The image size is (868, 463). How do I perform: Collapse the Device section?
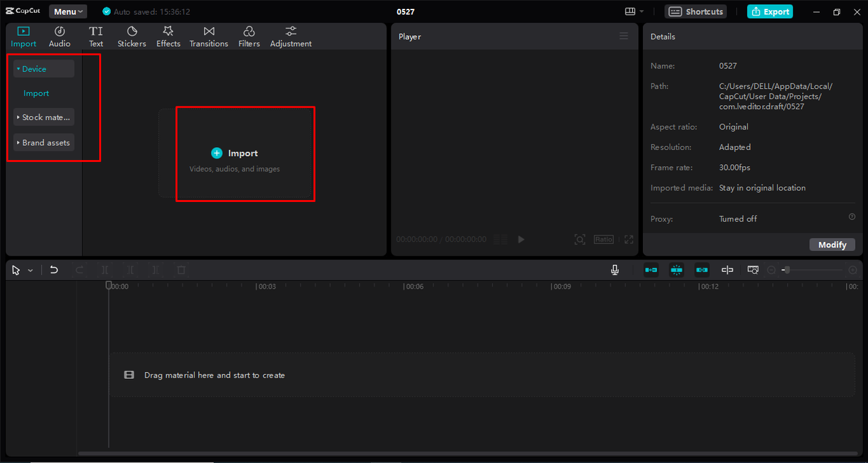[44, 69]
